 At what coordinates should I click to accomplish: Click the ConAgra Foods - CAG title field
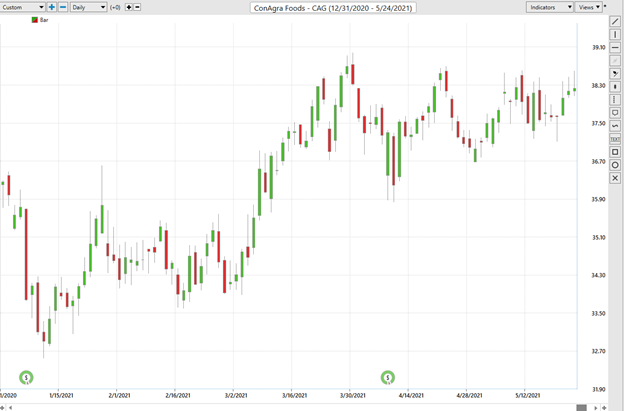tap(333, 8)
